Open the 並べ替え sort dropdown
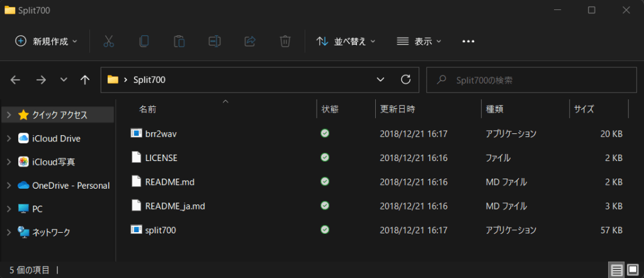Screen dimensions: 644x278 [345, 42]
